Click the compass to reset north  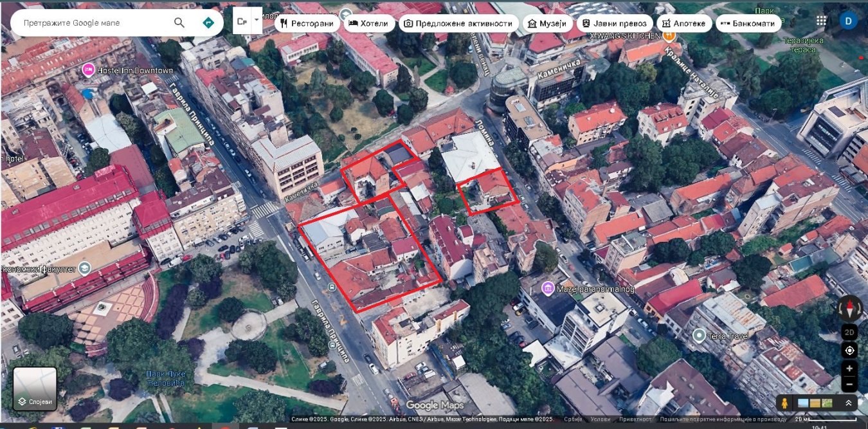849,309
